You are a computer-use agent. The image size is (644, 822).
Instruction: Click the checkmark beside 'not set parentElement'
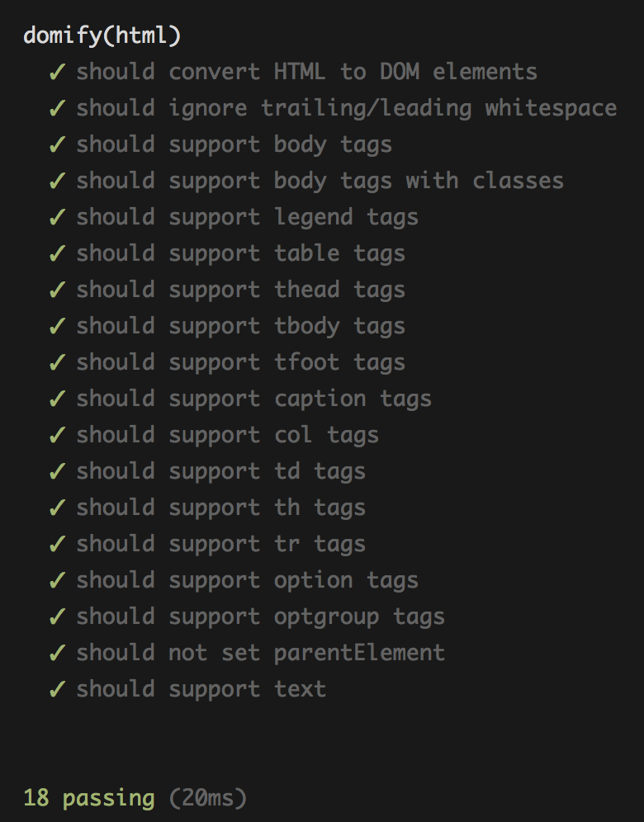[x=57, y=653]
